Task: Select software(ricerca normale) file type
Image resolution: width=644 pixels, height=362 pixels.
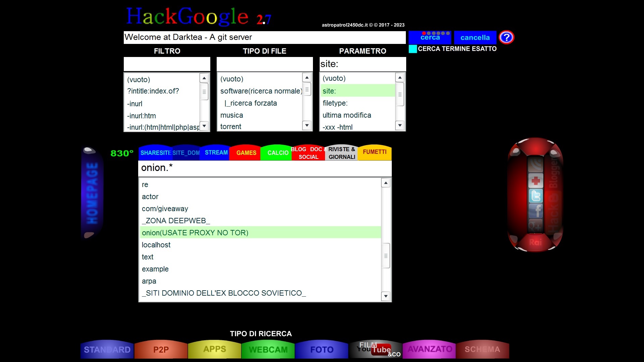Action: [260, 91]
